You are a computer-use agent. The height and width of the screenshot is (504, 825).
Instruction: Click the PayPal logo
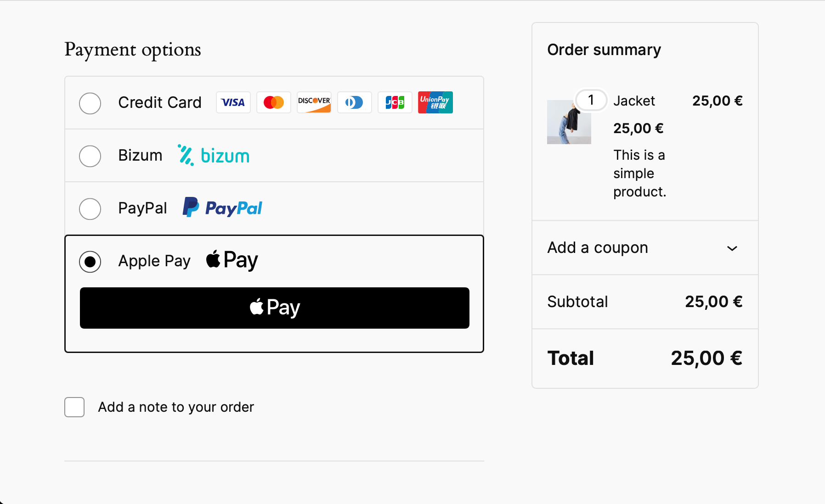point(222,207)
